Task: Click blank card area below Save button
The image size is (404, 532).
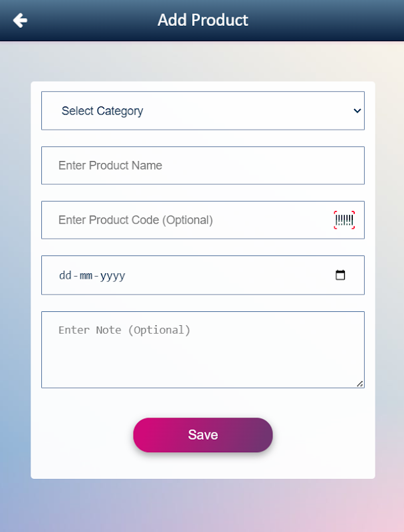Action: coord(203,467)
